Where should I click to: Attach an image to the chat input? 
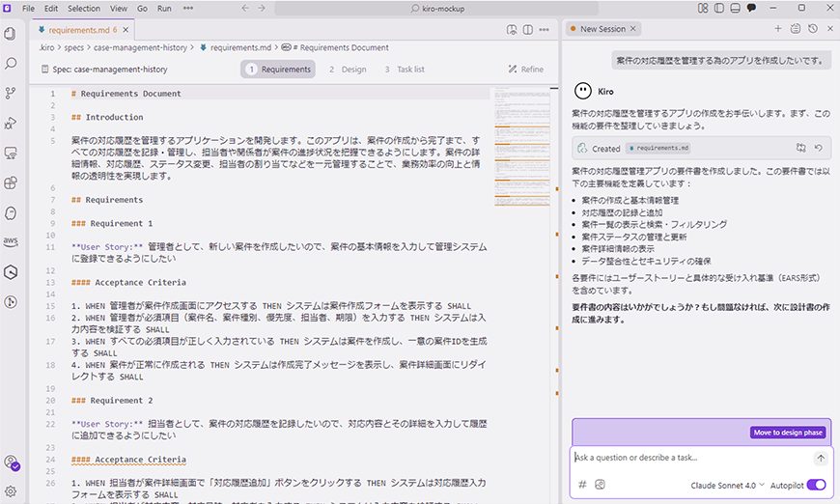(600, 484)
